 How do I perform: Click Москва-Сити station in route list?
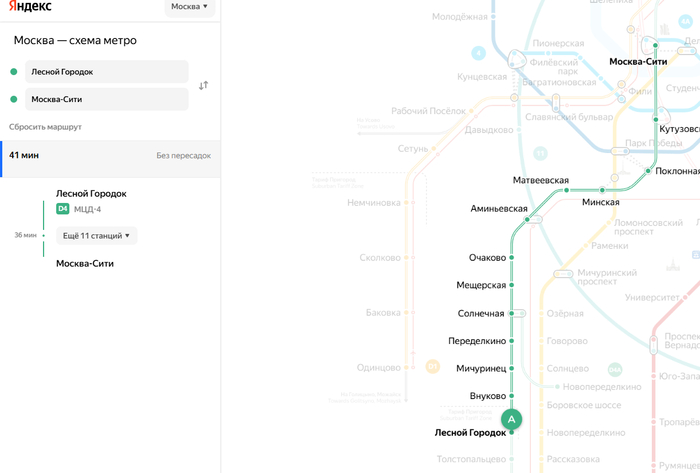(85, 264)
